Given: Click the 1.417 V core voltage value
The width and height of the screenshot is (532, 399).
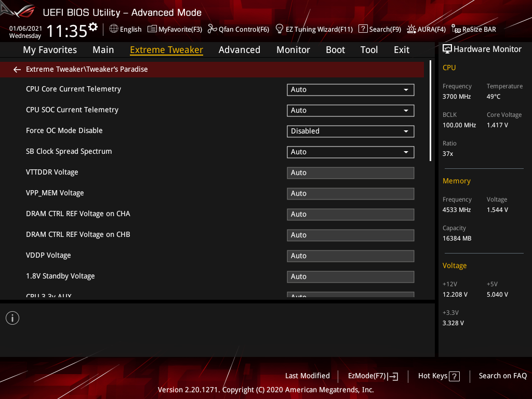Looking at the screenshot, I should pos(497,125).
